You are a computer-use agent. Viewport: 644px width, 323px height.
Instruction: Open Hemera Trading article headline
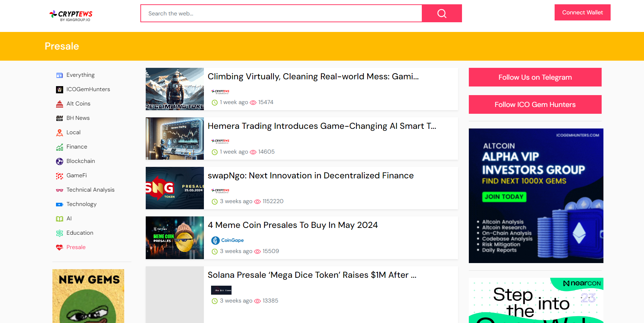click(322, 126)
